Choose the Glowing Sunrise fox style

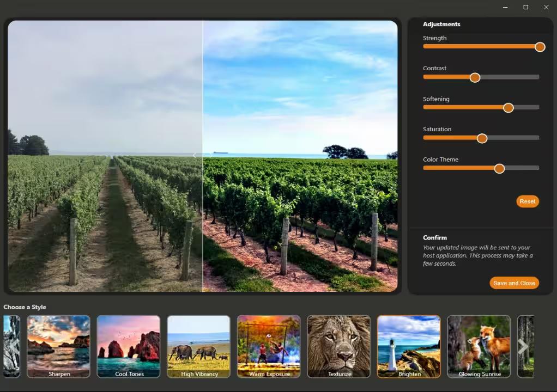click(479, 346)
